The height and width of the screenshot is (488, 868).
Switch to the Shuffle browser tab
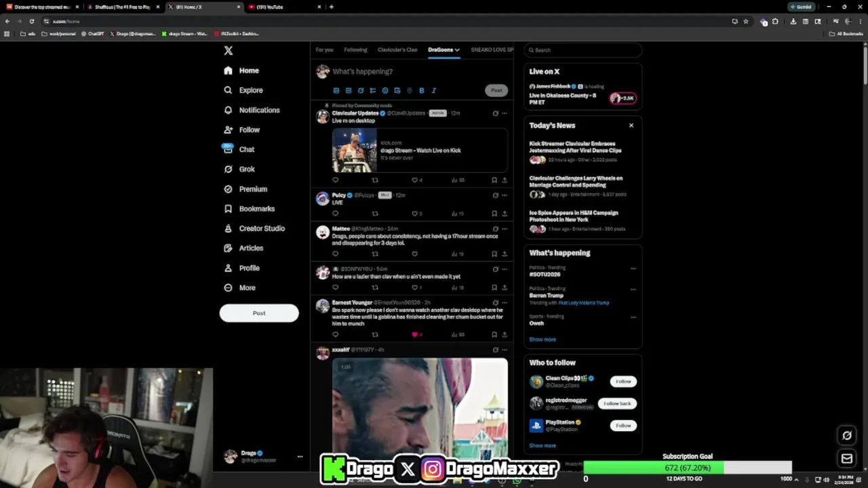click(x=123, y=7)
